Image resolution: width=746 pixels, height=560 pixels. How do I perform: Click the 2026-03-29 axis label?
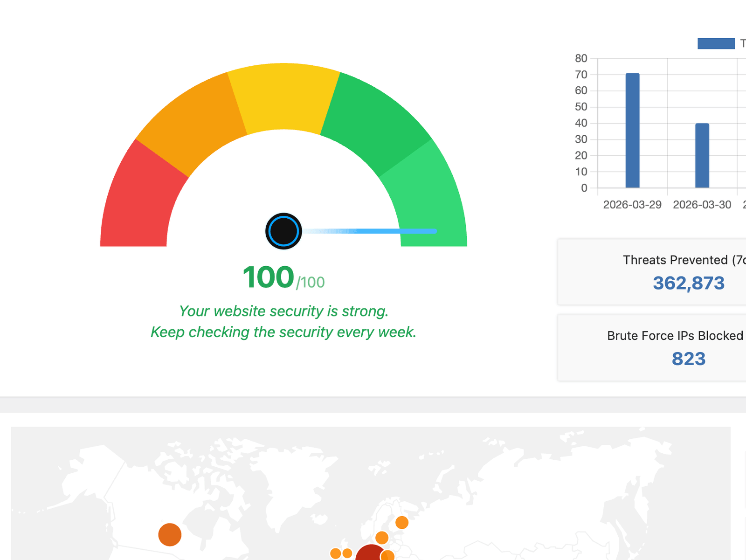pos(633,204)
